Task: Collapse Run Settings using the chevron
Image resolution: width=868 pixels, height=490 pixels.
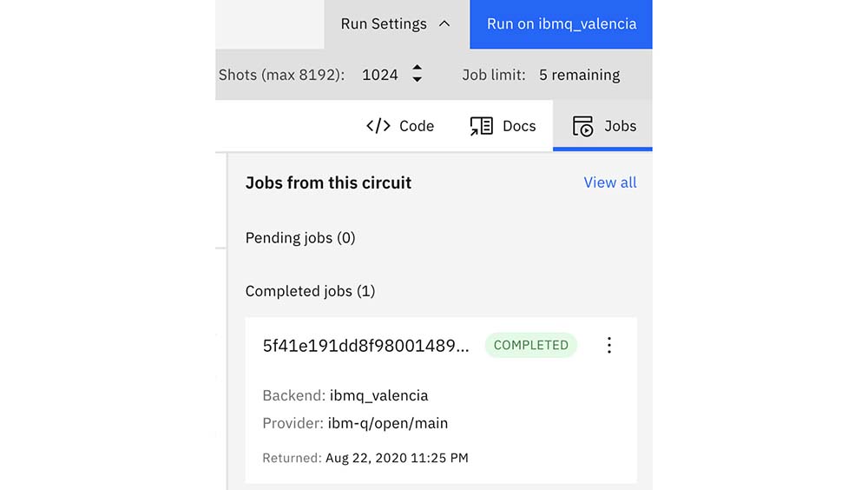Action: click(x=444, y=24)
